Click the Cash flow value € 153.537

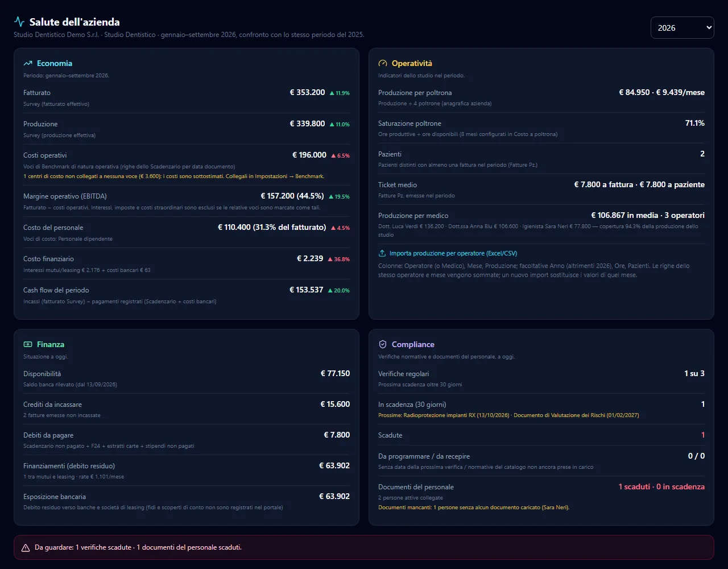click(306, 290)
